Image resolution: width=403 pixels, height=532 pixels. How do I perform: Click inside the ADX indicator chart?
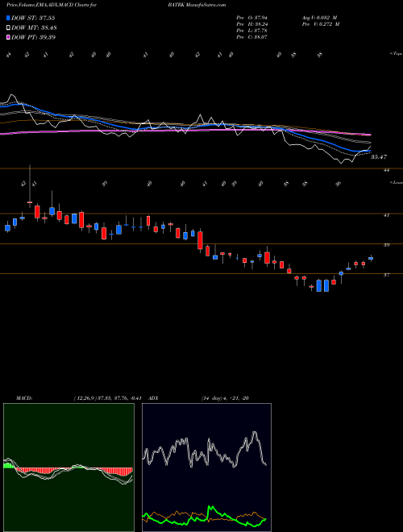click(x=206, y=468)
